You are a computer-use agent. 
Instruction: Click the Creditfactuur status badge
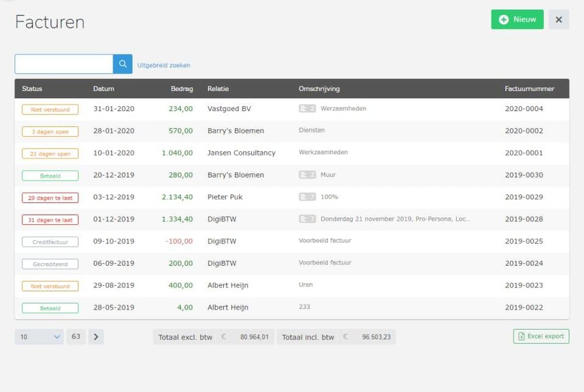[50, 242]
